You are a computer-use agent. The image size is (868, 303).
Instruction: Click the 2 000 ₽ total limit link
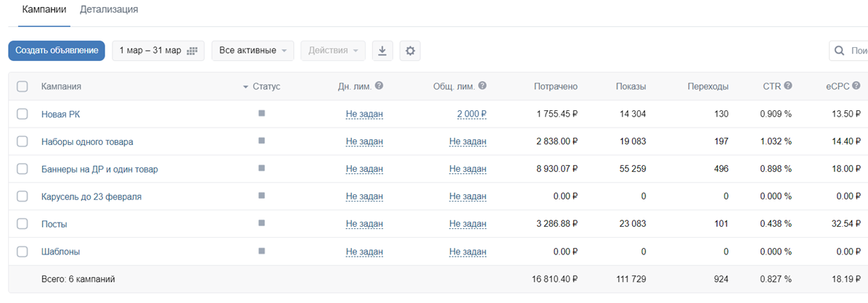[471, 114]
